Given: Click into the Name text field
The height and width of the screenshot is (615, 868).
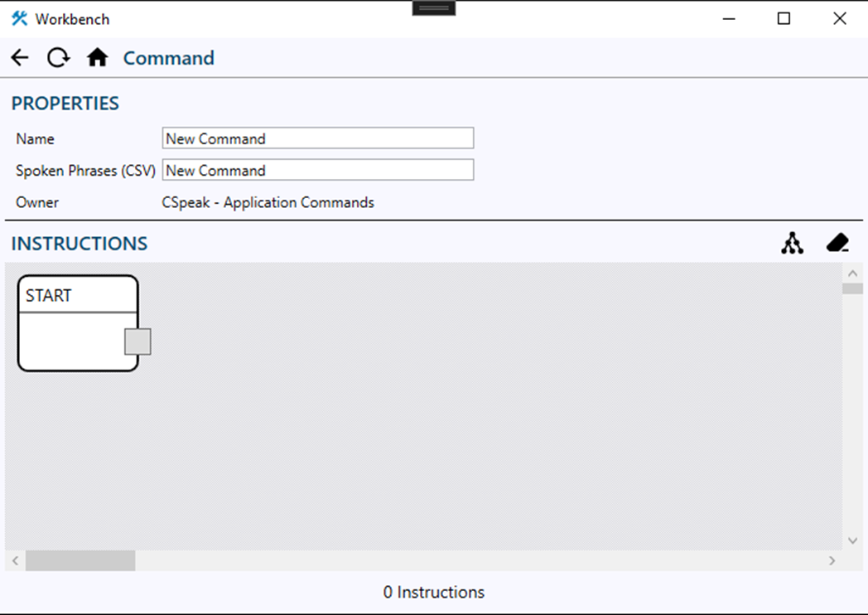Looking at the screenshot, I should click(x=318, y=138).
